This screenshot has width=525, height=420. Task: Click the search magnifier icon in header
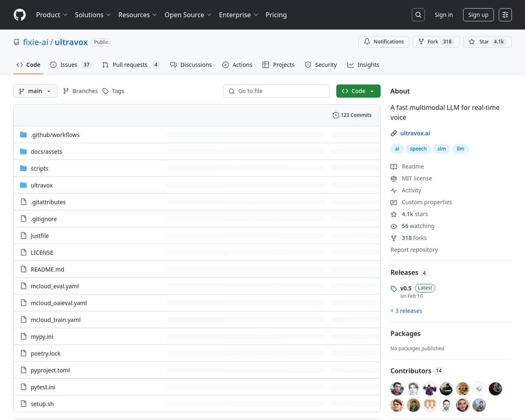pos(418,15)
